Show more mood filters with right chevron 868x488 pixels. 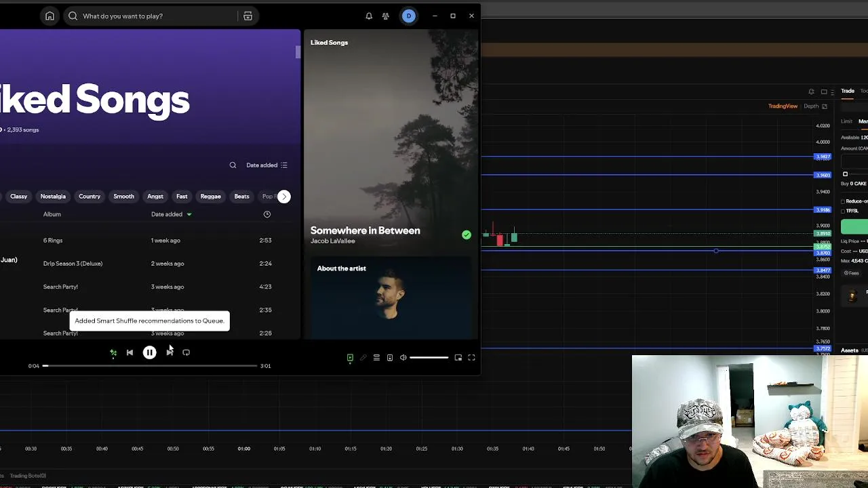[x=284, y=197]
